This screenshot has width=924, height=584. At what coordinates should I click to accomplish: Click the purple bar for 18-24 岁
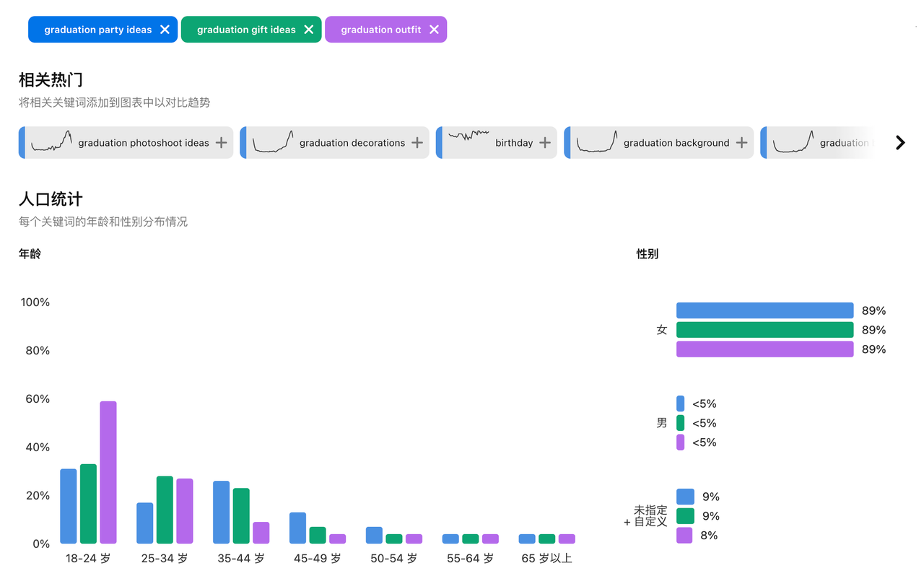pos(107,471)
